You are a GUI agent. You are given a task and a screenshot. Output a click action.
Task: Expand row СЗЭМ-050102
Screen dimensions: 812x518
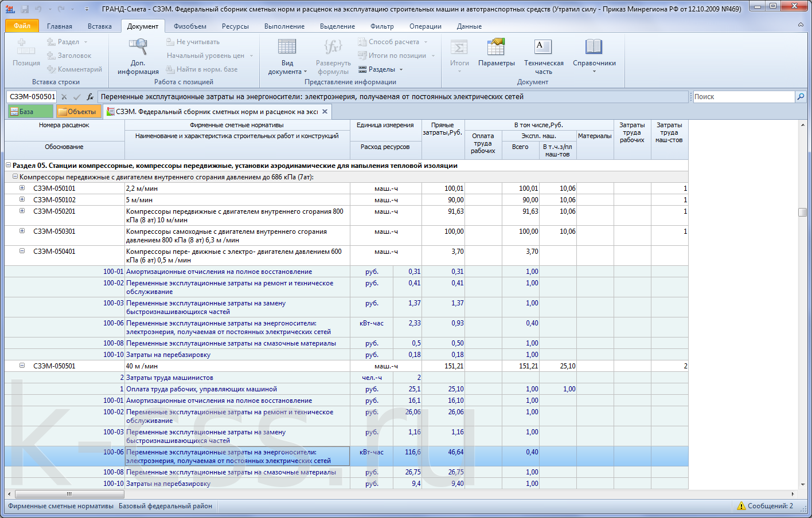pos(22,199)
